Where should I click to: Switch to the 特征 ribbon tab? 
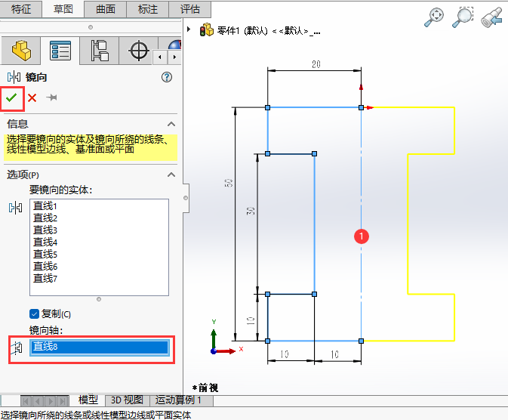pos(21,9)
